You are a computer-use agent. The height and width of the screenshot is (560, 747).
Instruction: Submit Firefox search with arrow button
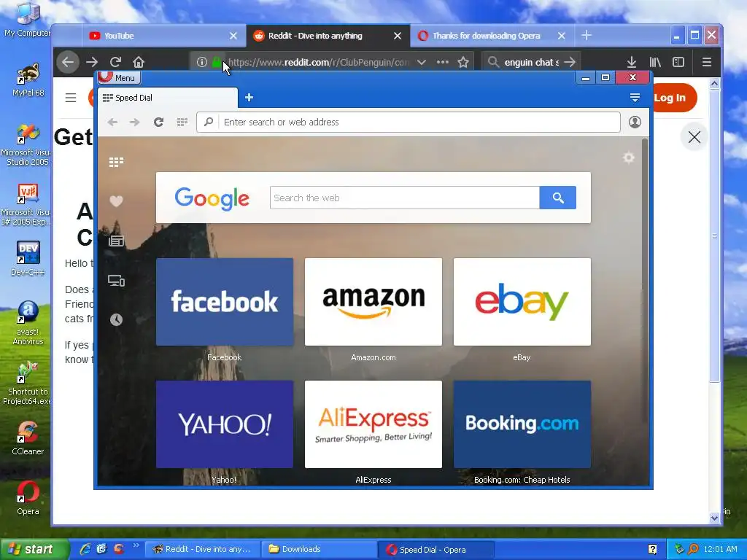coord(570,62)
